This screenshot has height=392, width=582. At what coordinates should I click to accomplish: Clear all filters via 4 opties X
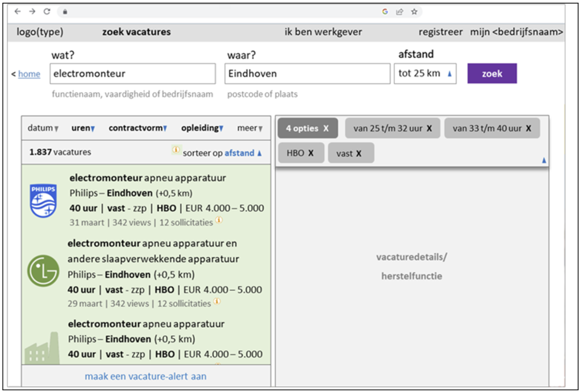[x=326, y=128]
